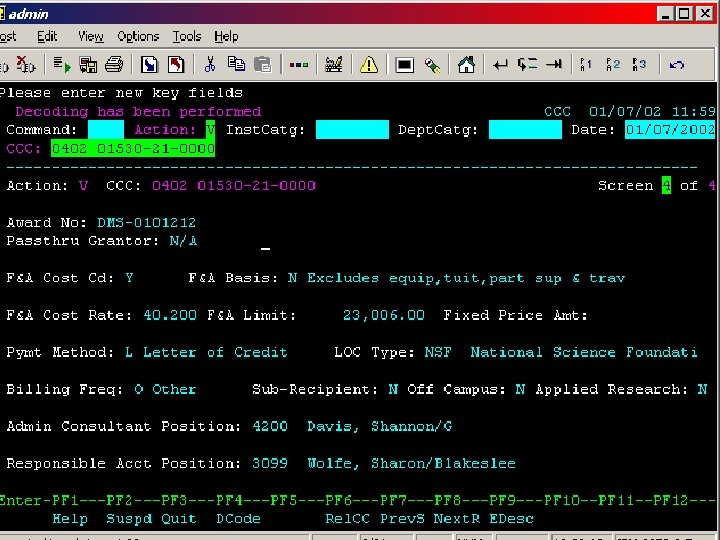Click the DeptCatg input field
The image size is (720, 540).
[525, 129]
